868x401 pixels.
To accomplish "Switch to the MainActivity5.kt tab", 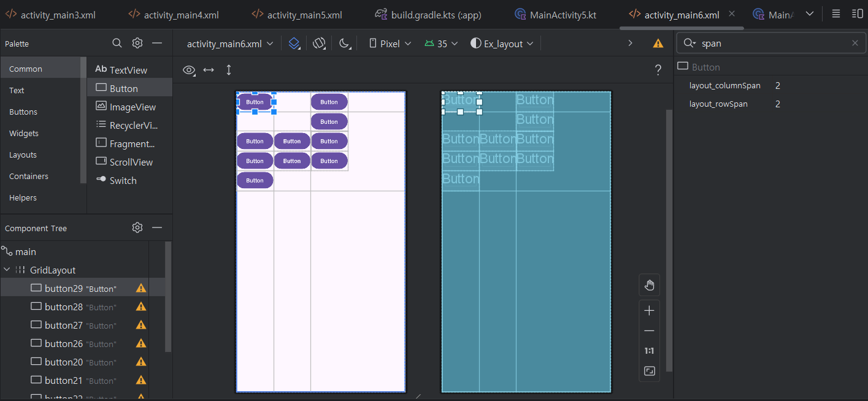I will [x=555, y=13].
